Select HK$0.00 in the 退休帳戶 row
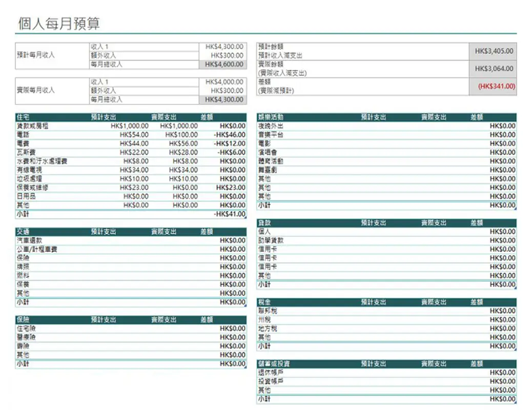The height and width of the screenshot is (410, 532). [502, 373]
